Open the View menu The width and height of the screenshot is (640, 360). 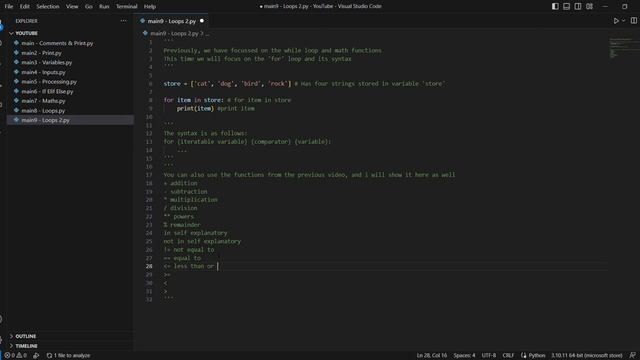72,7
